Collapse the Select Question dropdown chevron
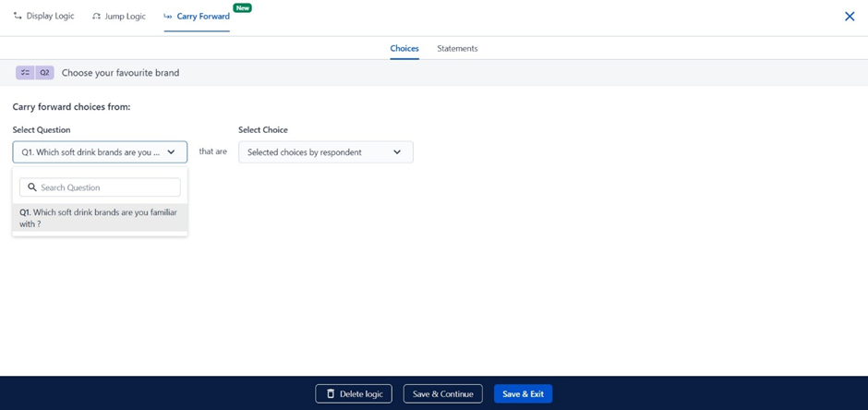The image size is (868, 410). (171, 152)
